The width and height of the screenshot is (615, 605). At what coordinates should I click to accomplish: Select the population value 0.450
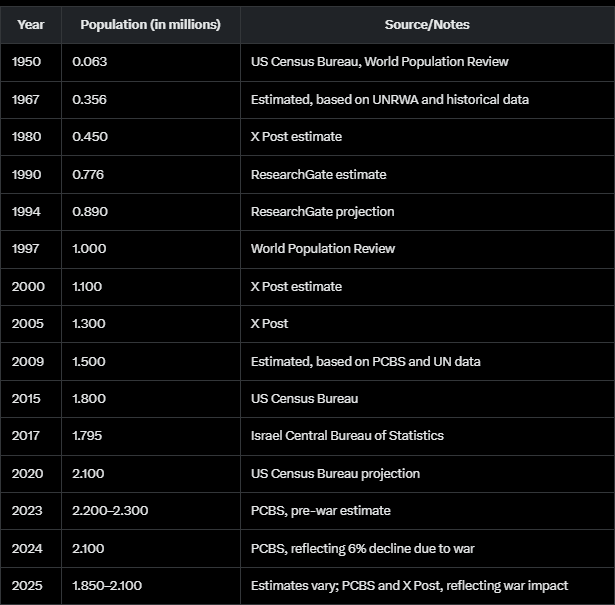coord(90,137)
